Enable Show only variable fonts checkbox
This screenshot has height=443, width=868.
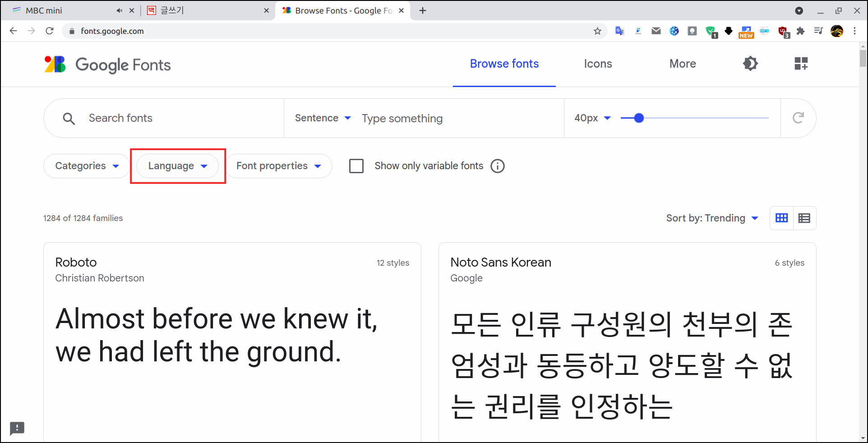pos(356,166)
